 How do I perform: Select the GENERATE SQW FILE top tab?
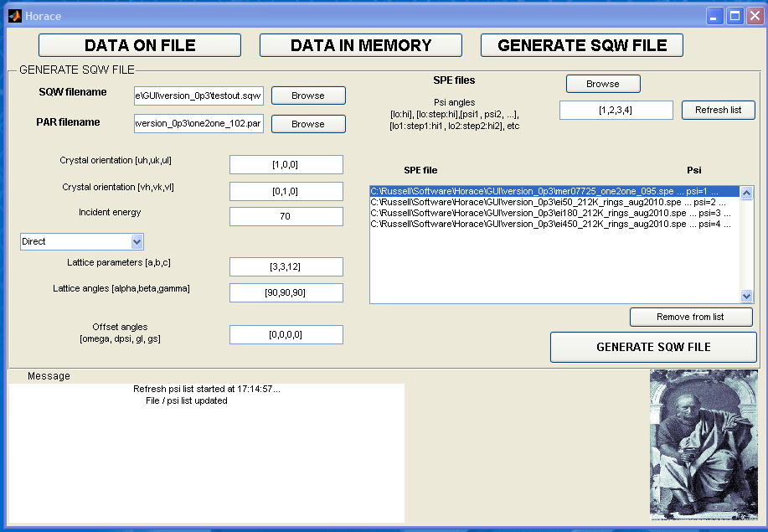(x=582, y=45)
